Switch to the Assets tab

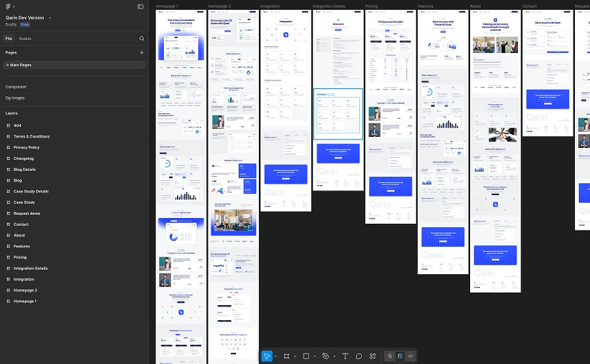[25, 39]
